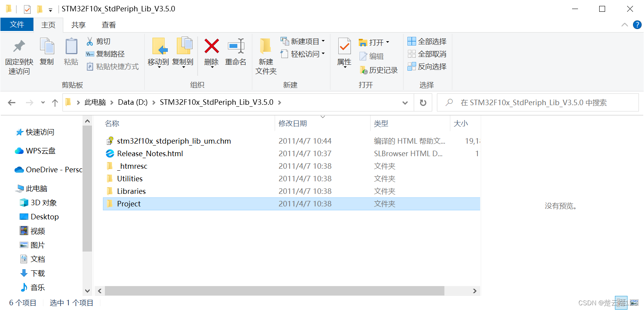Open History record command
This screenshot has height=310, width=644.
click(x=379, y=70)
